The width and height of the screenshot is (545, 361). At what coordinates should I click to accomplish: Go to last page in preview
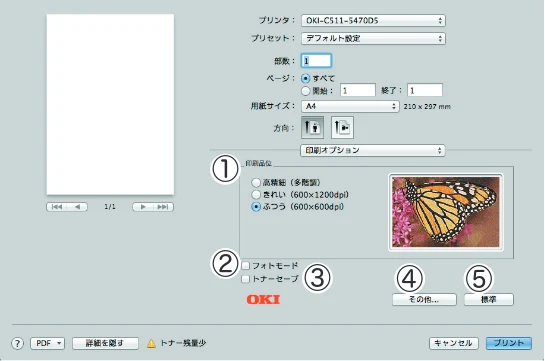[163, 207]
